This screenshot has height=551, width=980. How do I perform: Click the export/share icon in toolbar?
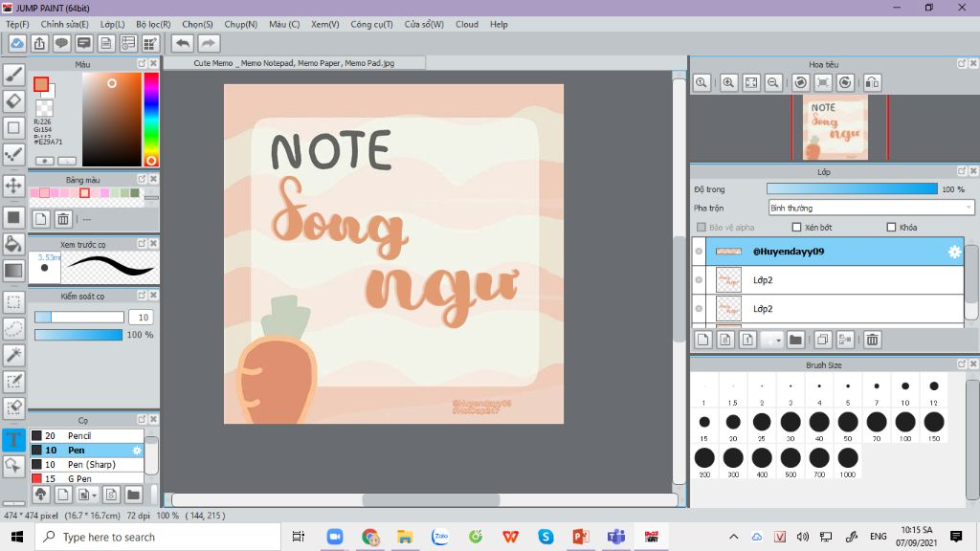click(39, 43)
